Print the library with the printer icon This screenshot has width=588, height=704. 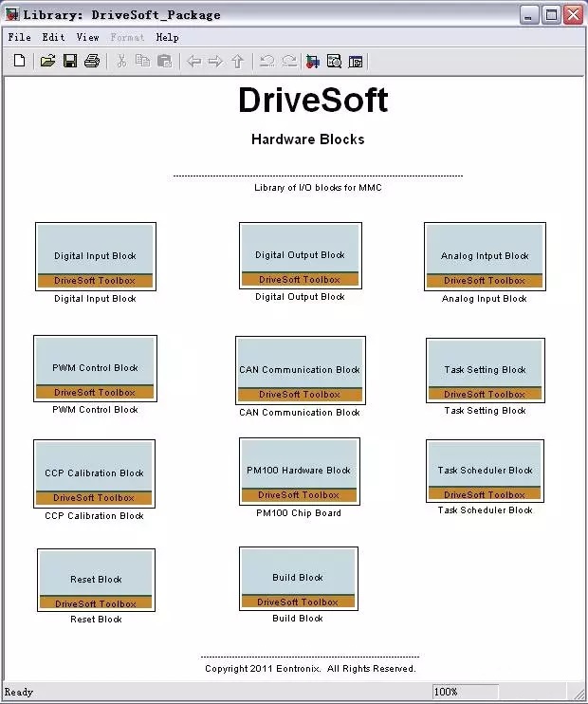[x=92, y=61]
